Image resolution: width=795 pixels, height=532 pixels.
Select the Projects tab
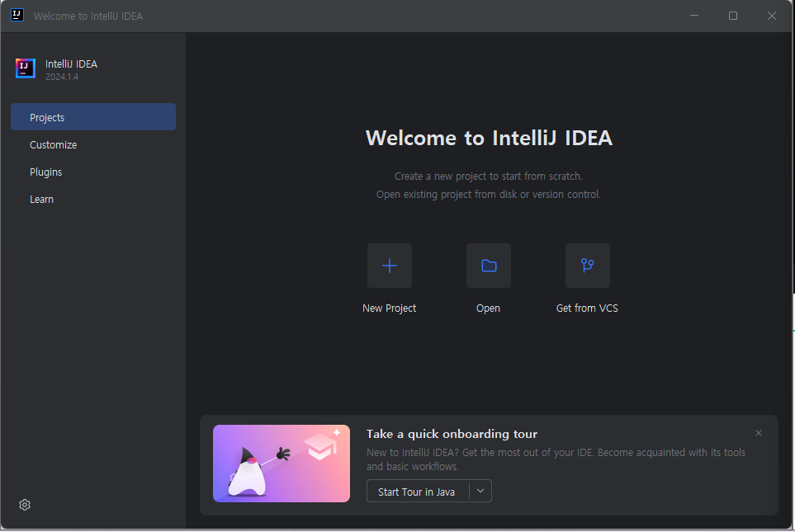click(93, 117)
